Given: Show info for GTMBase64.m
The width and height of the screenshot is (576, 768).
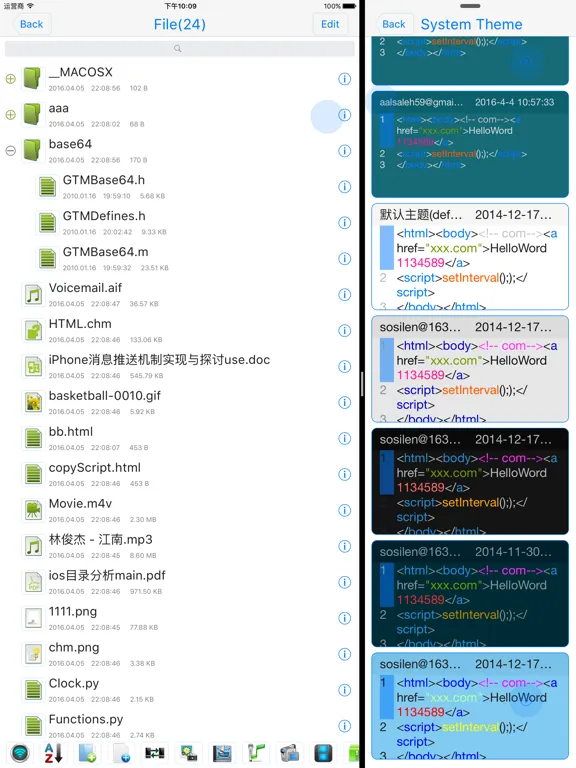Looking at the screenshot, I should (345, 259).
